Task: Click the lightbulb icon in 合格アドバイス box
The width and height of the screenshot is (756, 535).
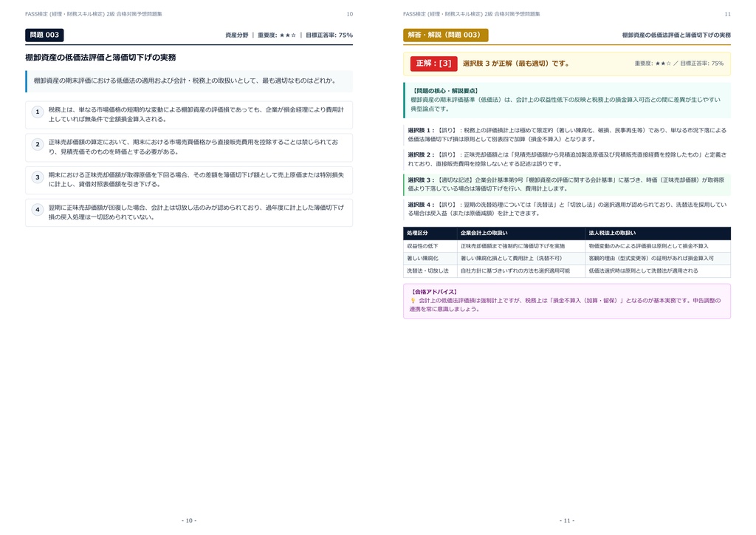Action: [413, 301]
